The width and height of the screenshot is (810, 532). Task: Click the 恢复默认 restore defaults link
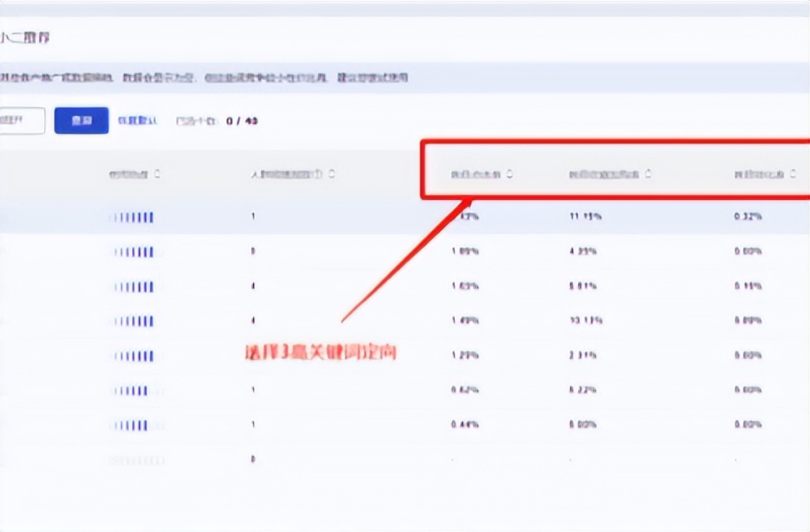tap(136, 120)
